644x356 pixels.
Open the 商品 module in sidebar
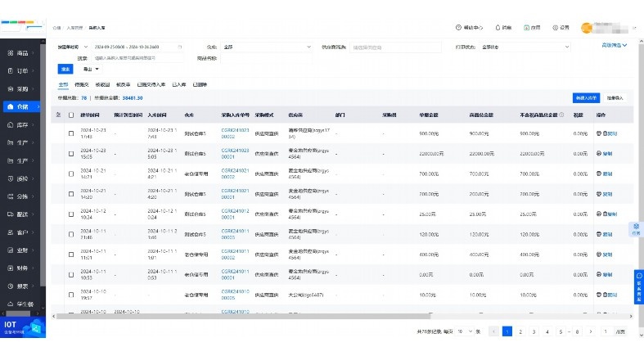(20, 53)
